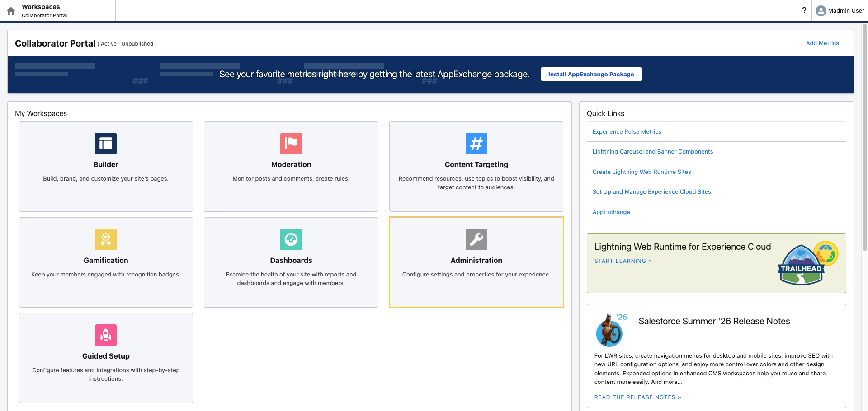
Task: Open the Gamification badge icon
Action: click(106, 239)
